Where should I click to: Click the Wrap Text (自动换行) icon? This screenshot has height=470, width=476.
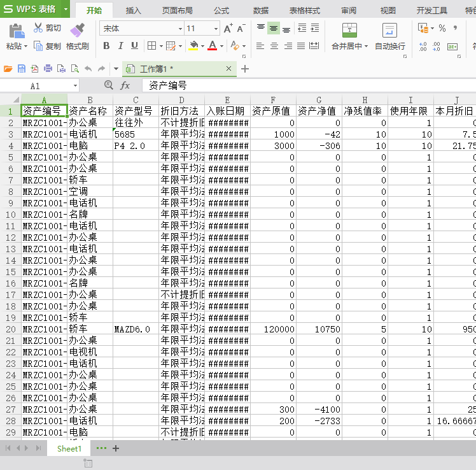pyautogui.click(x=389, y=30)
